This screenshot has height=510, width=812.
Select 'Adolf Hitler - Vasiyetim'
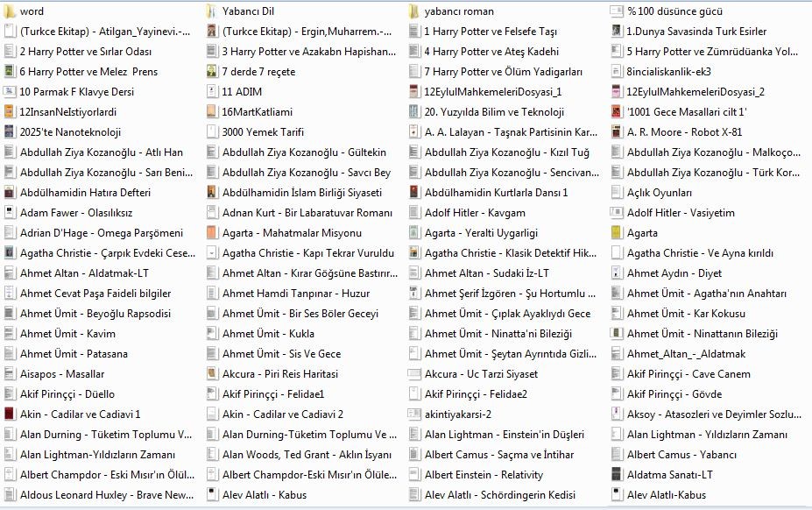(x=681, y=213)
